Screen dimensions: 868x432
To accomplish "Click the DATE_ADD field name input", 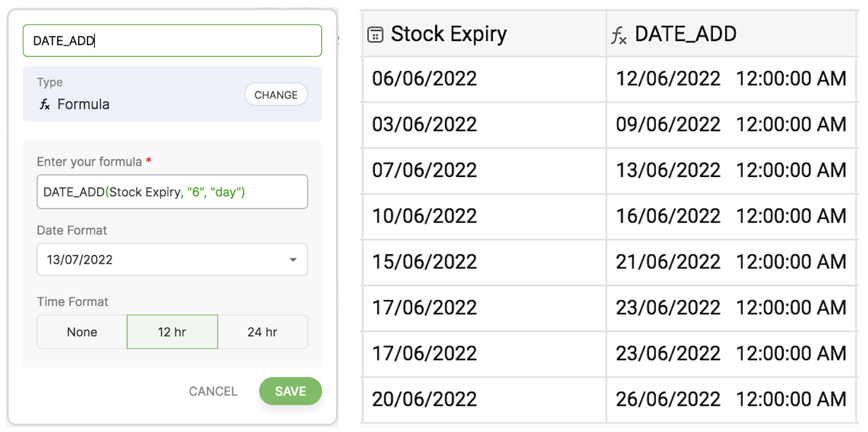I will coord(172,41).
